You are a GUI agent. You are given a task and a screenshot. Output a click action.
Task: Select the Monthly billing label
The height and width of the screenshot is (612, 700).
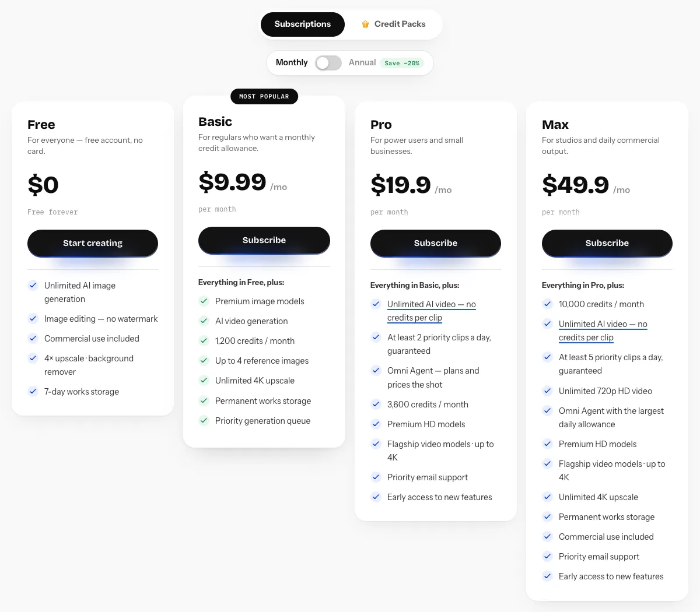click(292, 62)
